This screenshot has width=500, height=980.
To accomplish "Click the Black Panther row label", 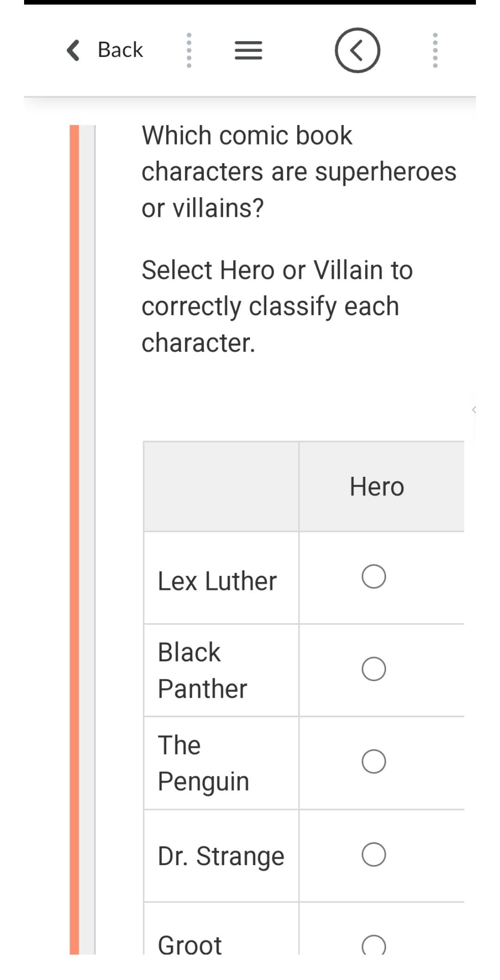I will click(x=203, y=670).
